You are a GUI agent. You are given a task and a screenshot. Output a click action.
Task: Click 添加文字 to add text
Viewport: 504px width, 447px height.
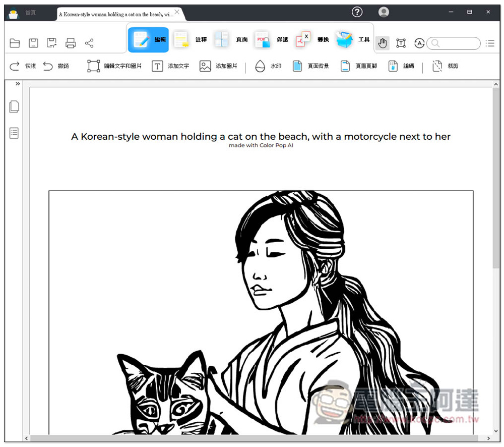pyautogui.click(x=170, y=66)
